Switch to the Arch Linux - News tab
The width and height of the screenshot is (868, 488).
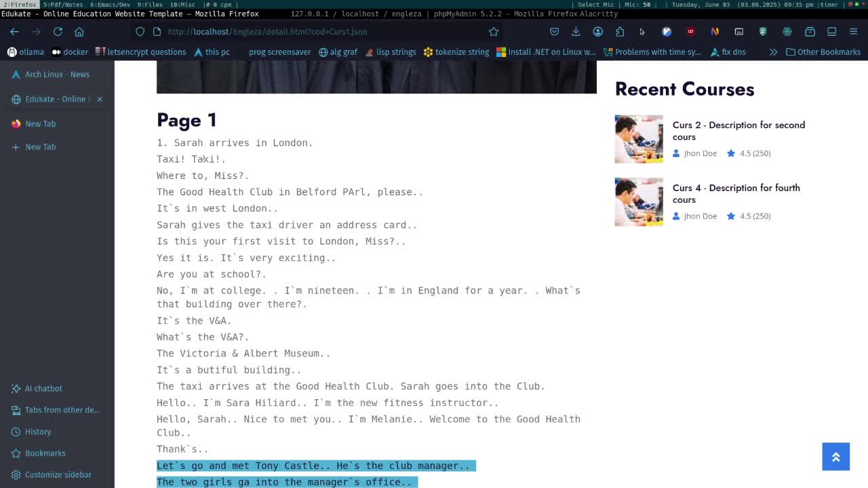57,75
